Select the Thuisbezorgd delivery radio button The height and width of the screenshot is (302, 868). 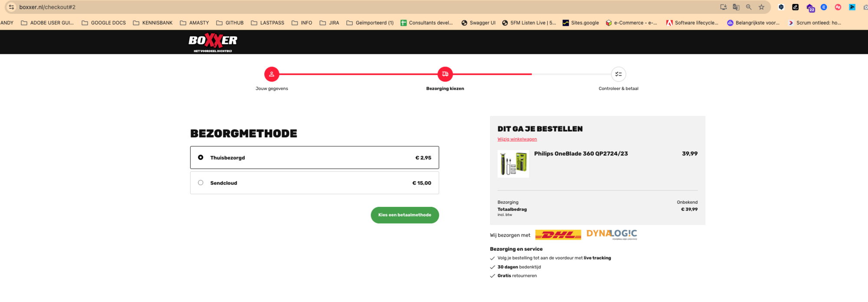(201, 157)
